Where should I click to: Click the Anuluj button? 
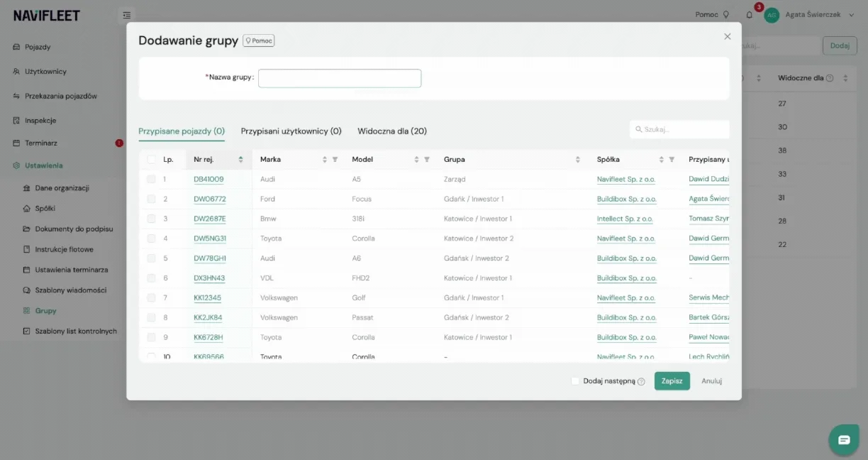pos(712,381)
